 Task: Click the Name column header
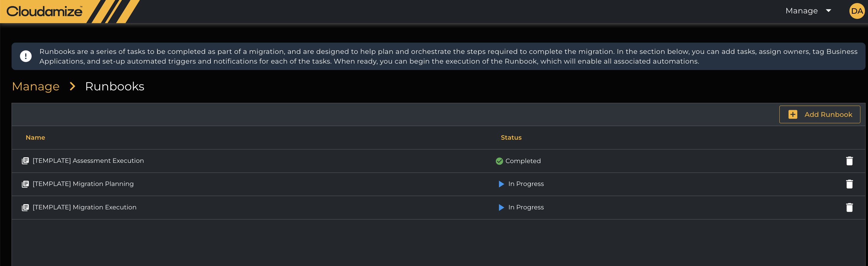pos(35,138)
